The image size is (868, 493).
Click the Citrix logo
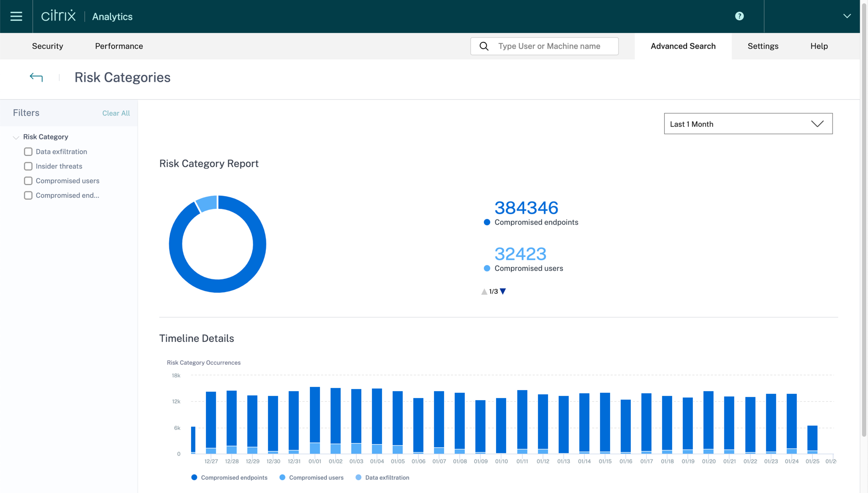58,16
